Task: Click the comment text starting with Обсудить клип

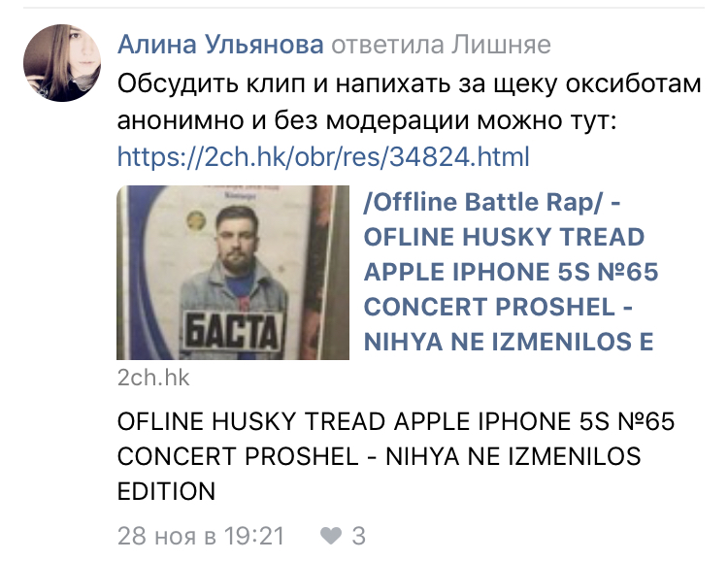Action: (x=409, y=102)
